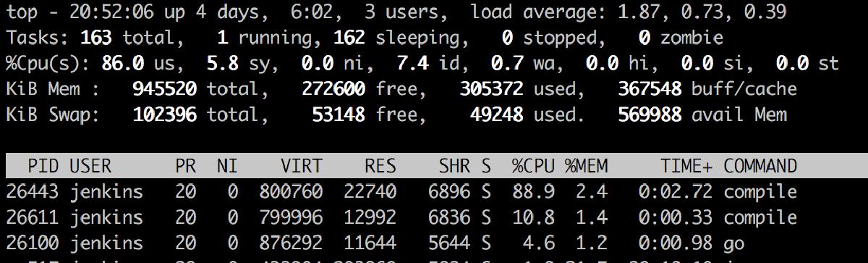The width and height of the screenshot is (868, 263).
Task: Select RES value 11644
Action: [370, 243]
